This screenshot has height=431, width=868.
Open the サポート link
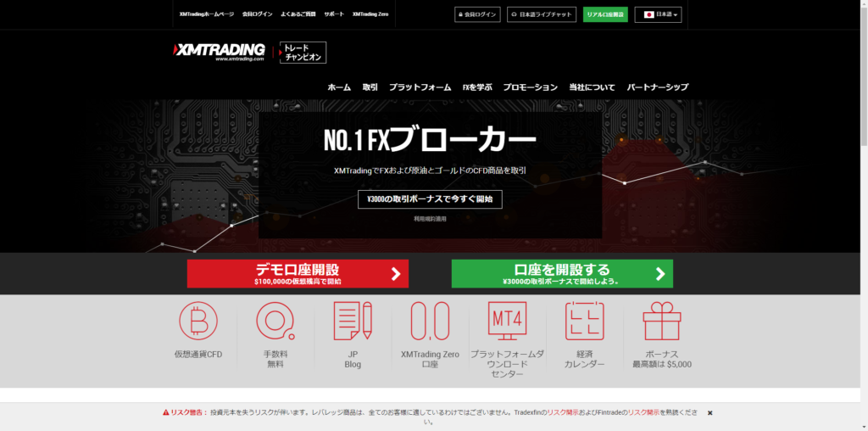pyautogui.click(x=334, y=14)
